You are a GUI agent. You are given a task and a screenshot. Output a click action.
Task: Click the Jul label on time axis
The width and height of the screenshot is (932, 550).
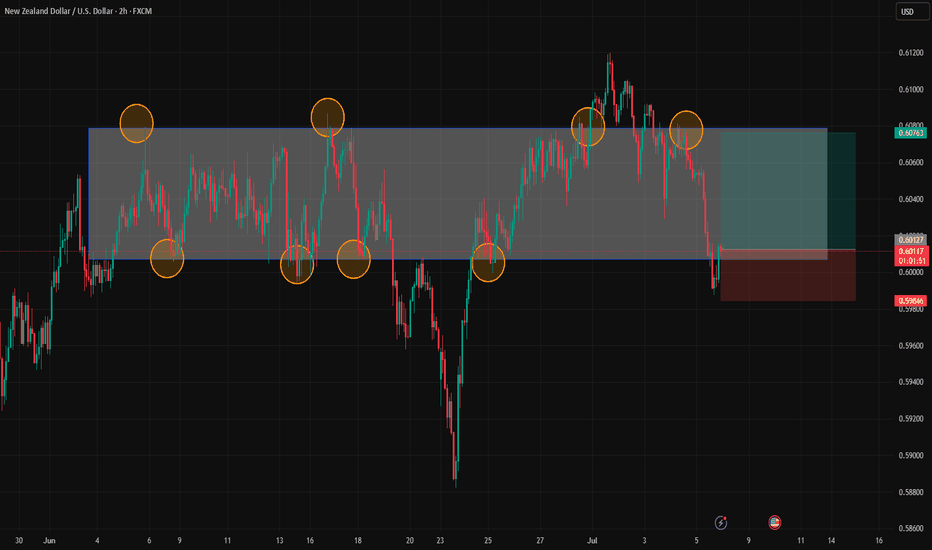592,540
